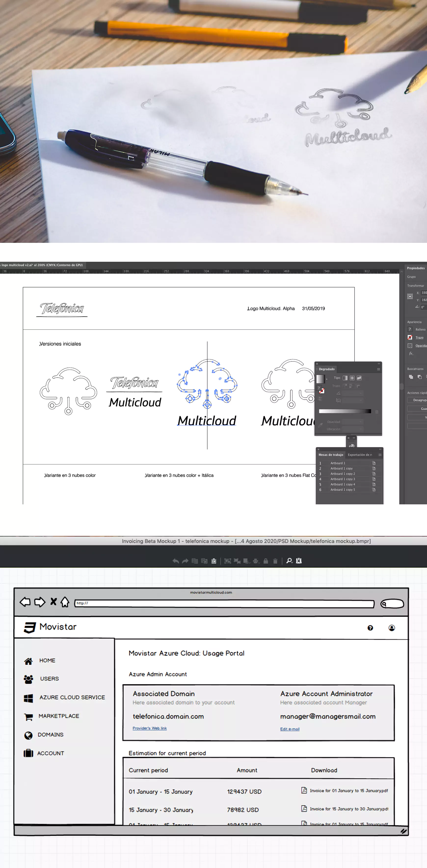The width and height of the screenshot is (427, 868).
Task: Click the search magnifier in mockup toolbar
Action: 289,561
